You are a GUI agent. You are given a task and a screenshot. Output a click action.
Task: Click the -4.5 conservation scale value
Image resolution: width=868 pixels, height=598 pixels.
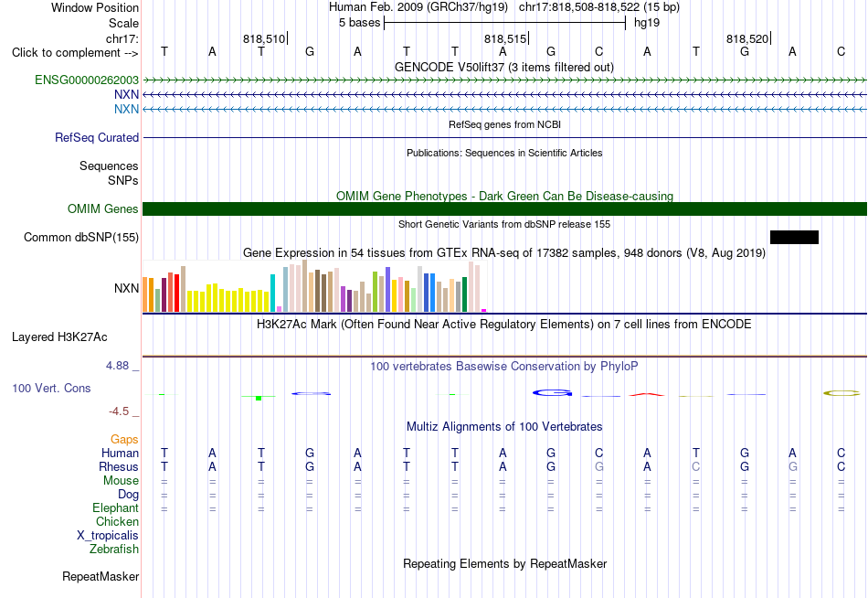click(119, 411)
